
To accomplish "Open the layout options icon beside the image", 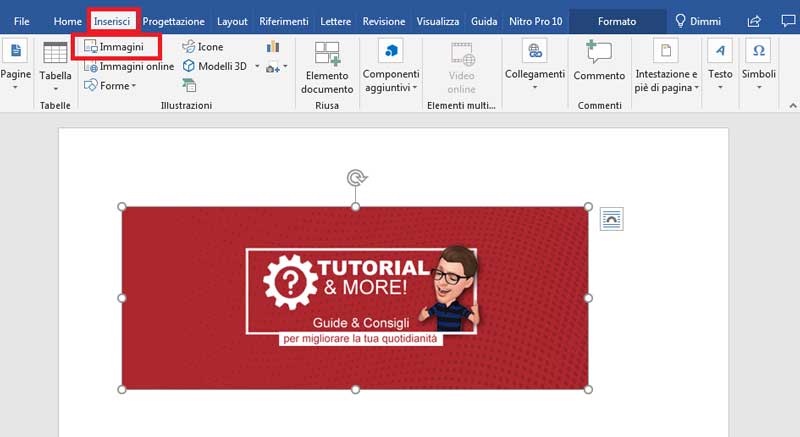I will point(611,219).
